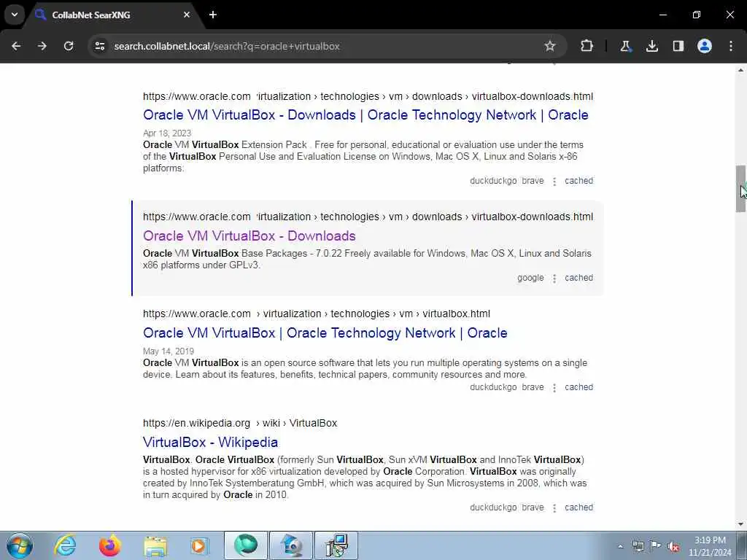The height and width of the screenshot is (560, 747).
Task: Open cached link of google-sourced result
Action: pyautogui.click(x=578, y=278)
